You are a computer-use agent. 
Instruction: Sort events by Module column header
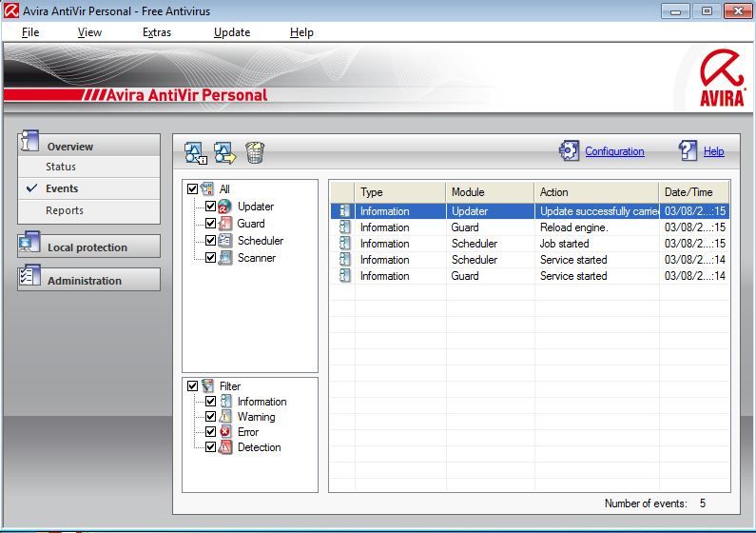click(490, 192)
